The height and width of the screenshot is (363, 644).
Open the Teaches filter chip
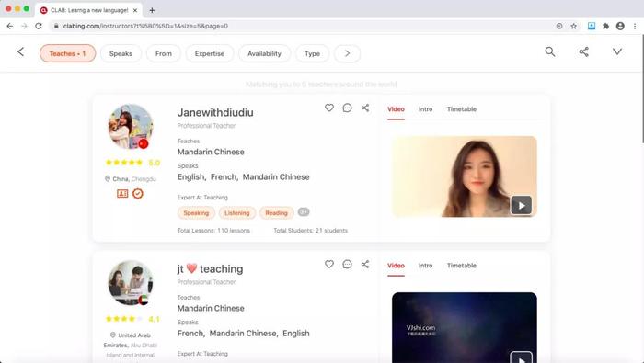pos(68,53)
